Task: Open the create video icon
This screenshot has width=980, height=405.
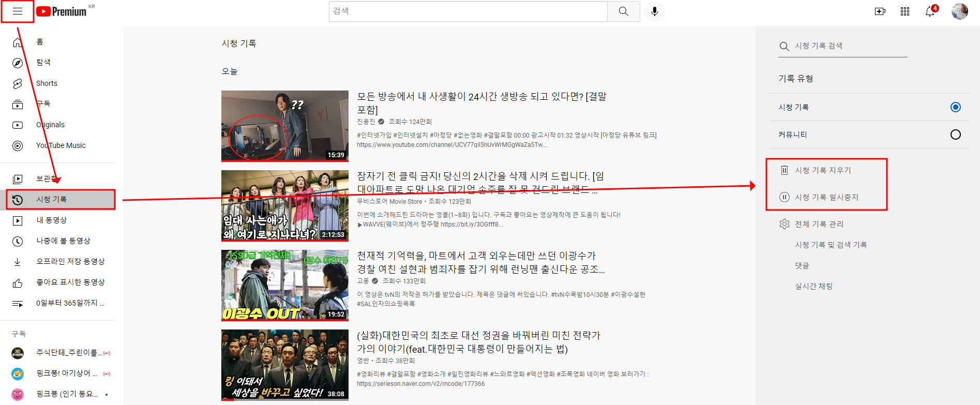Action: [880, 11]
